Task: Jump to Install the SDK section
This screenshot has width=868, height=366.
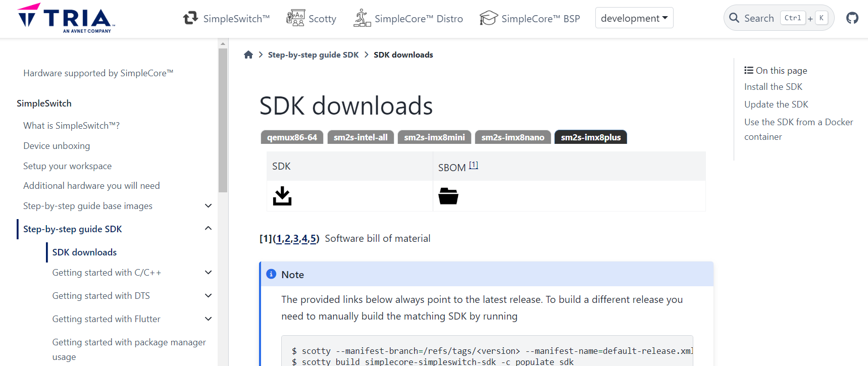Action: [x=773, y=87]
